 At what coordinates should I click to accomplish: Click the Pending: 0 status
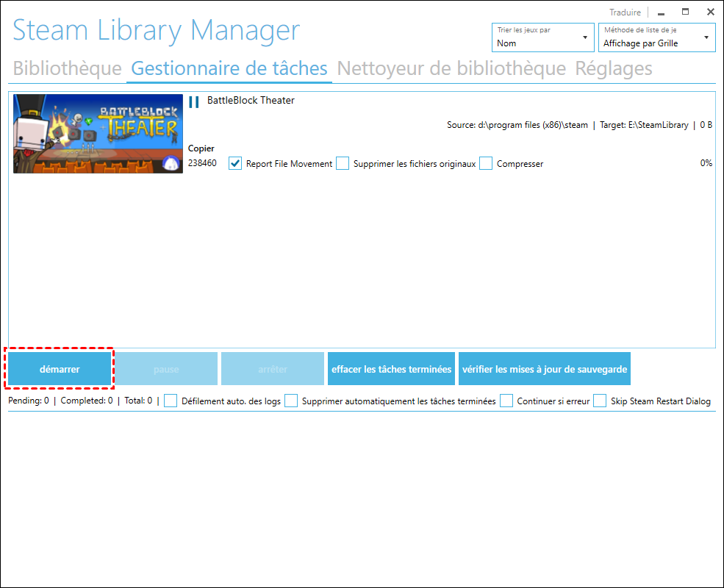pyautogui.click(x=28, y=401)
